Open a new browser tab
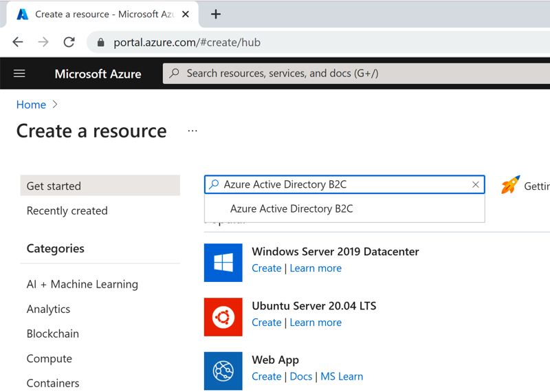This screenshot has width=550, height=392. click(216, 14)
